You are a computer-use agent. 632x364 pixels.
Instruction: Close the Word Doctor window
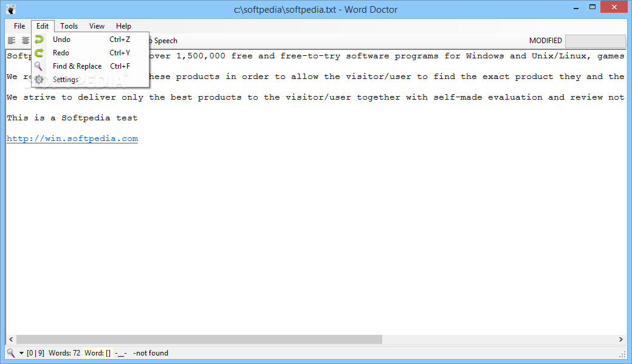coord(614,7)
